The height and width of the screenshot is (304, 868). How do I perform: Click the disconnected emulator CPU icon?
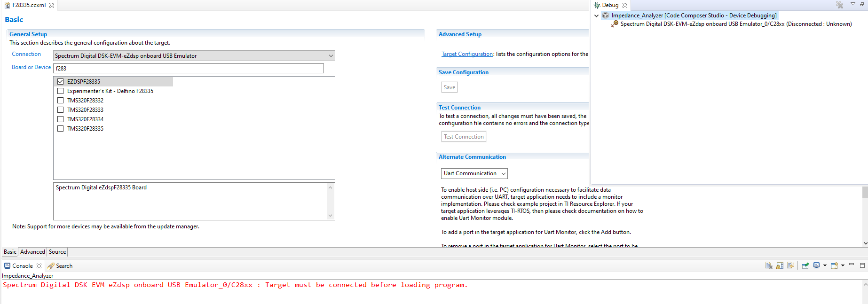tap(615, 24)
